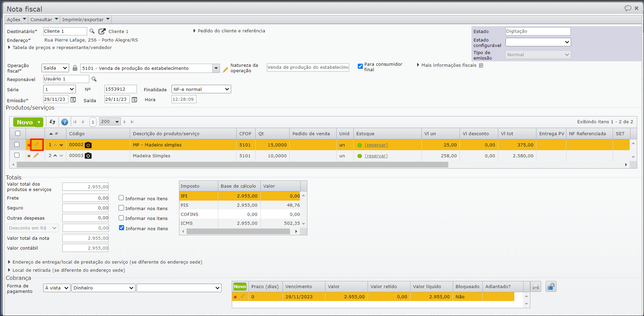Image resolution: width=644 pixels, height=316 pixels.
Task: Delete row 2 using the red X icon
Action: [x=29, y=156]
